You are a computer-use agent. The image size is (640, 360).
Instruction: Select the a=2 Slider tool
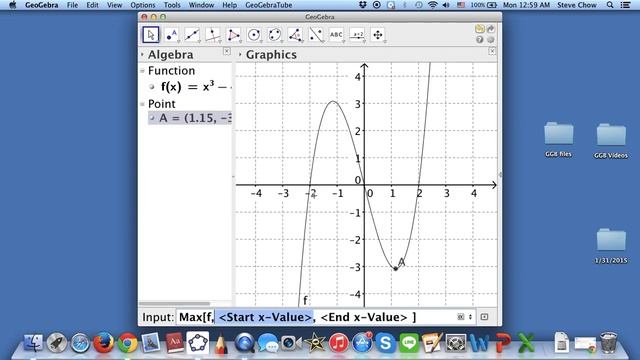coord(358,35)
